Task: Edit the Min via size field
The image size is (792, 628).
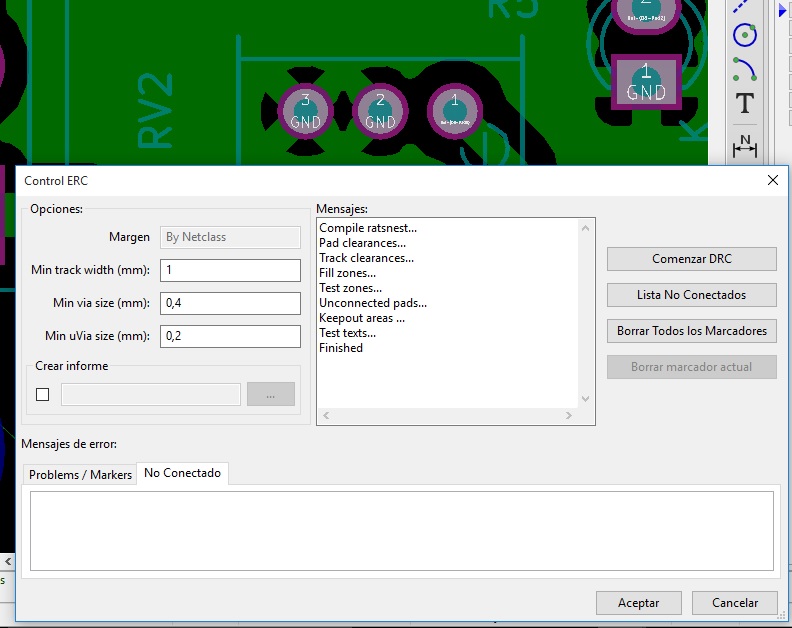Action: (x=230, y=303)
